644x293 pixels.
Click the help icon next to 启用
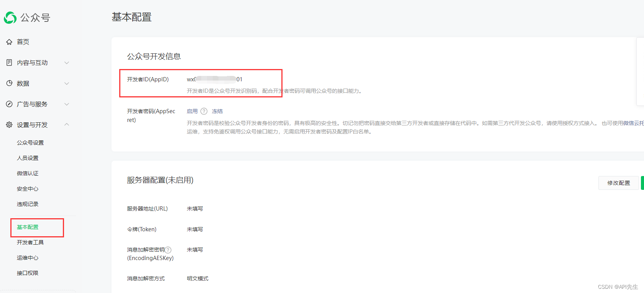pyautogui.click(x=204, y=111)
